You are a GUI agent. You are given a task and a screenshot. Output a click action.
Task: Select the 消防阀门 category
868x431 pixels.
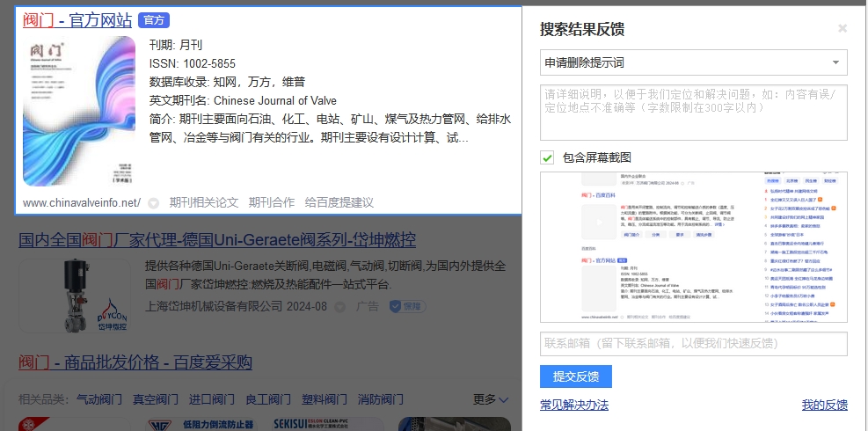click(380, 399)
